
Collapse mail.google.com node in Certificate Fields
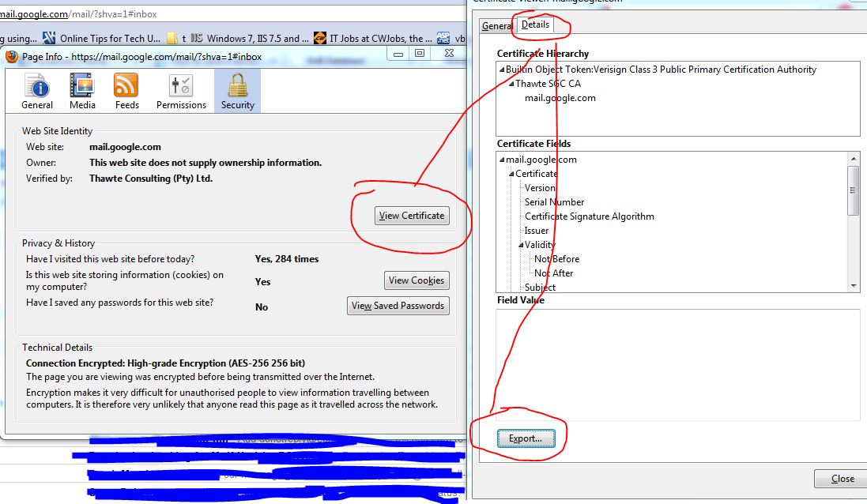coord(502,160)
